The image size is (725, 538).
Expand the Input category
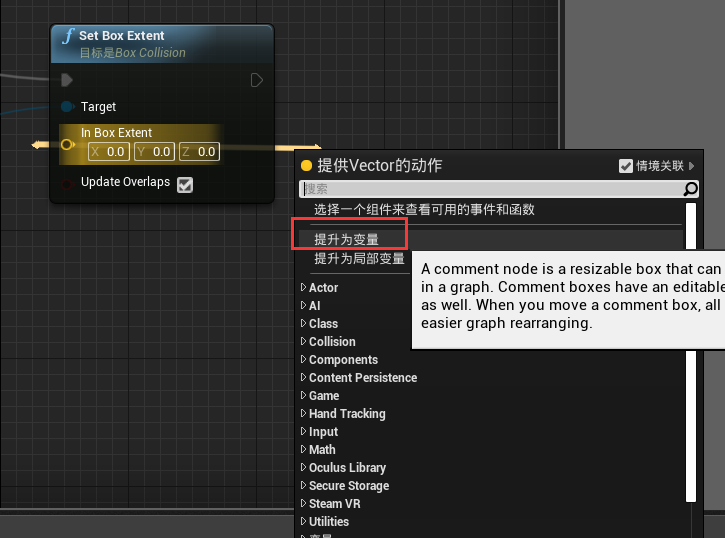pyautogui.click(x=303, y=432)
